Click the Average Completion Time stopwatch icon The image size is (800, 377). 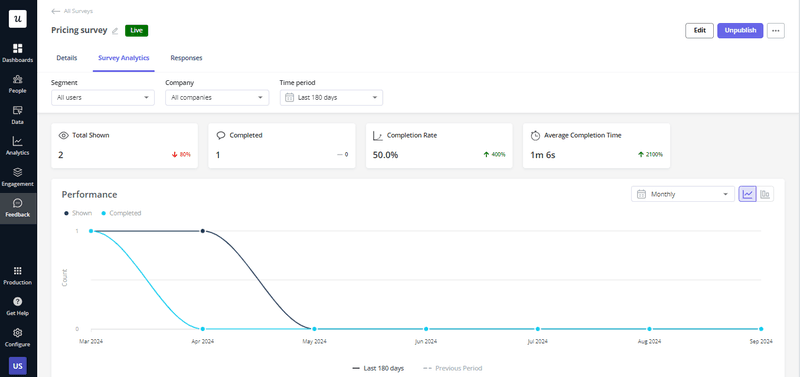pyautogui.click(x=535, y=136)
